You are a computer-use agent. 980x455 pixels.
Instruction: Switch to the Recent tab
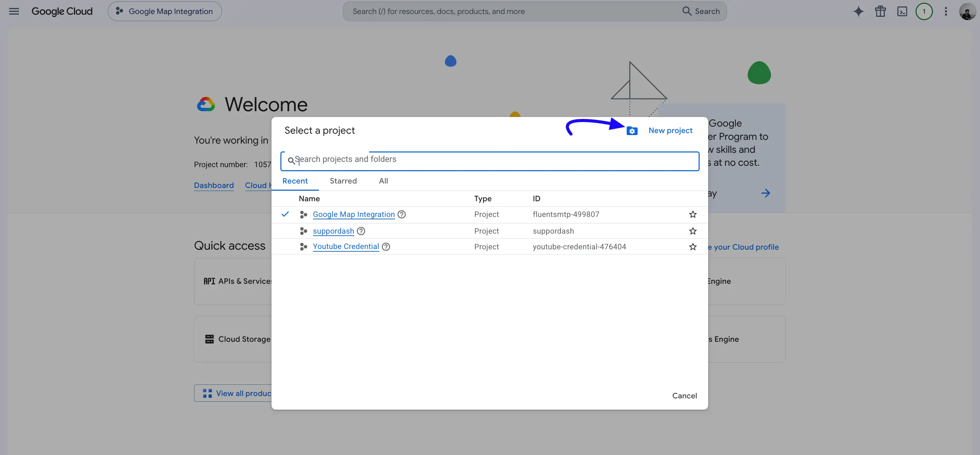coord(295,181)
